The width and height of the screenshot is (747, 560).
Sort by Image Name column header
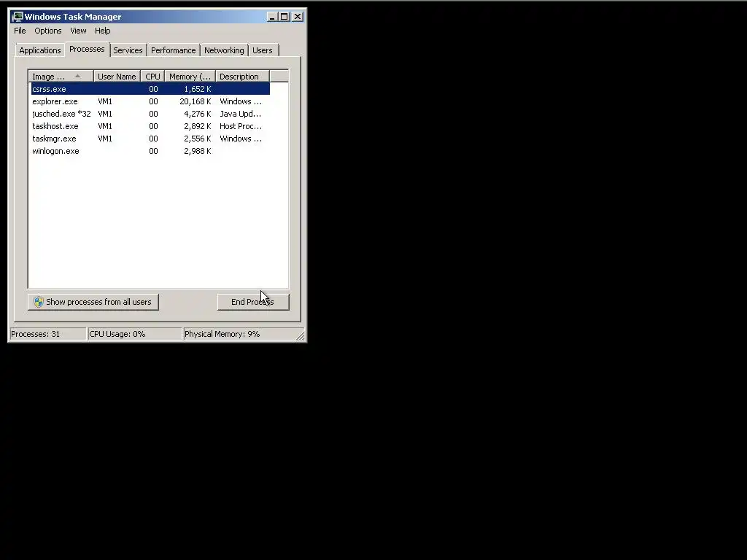pos(61,77)
